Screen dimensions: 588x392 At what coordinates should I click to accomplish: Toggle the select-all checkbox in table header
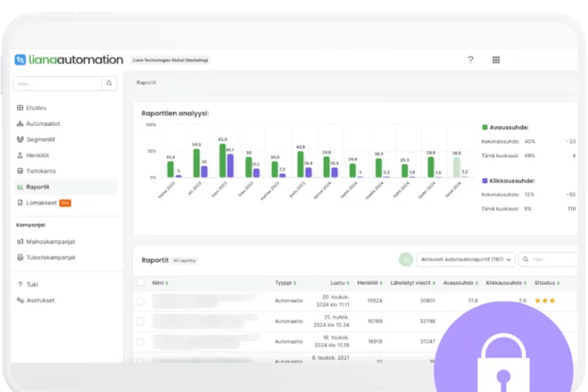pos(140,282)
